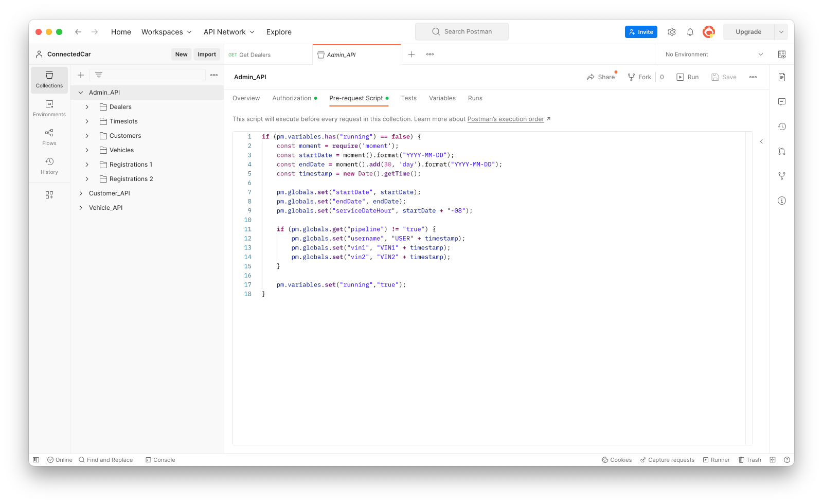The height and width of the screenshot is (504, 823).
Task: Open the Console in status bar
Action: pos(160,460)
